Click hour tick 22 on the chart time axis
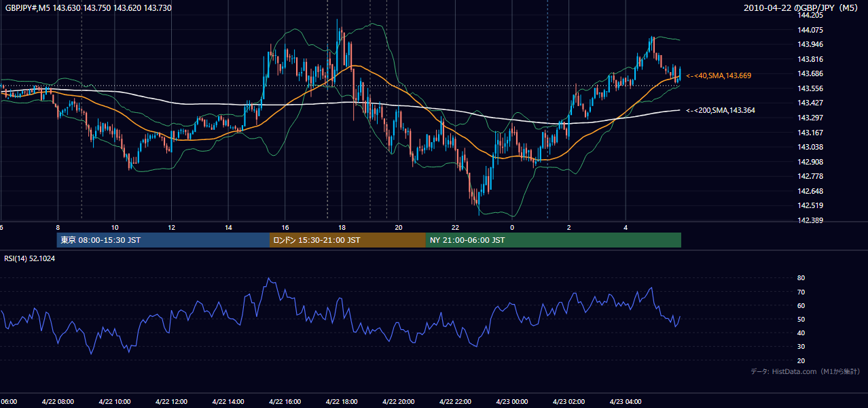868x408 pixels. point(455,228)
